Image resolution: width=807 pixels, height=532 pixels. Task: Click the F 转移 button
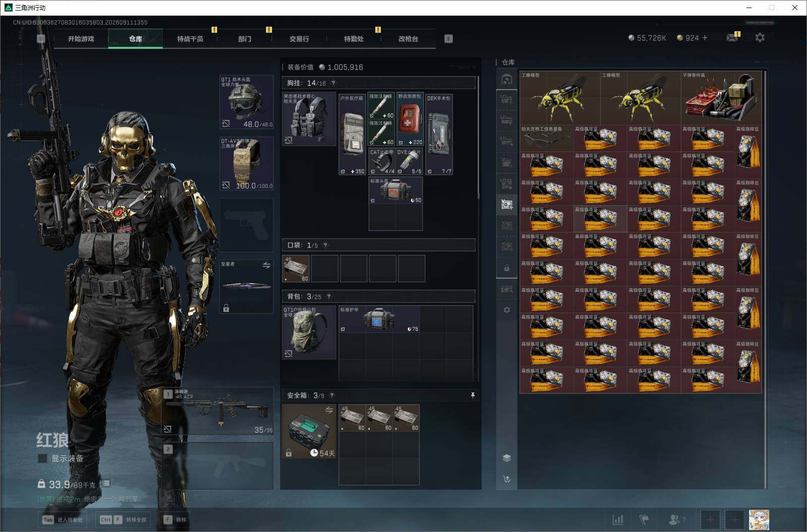pos(175,519)
